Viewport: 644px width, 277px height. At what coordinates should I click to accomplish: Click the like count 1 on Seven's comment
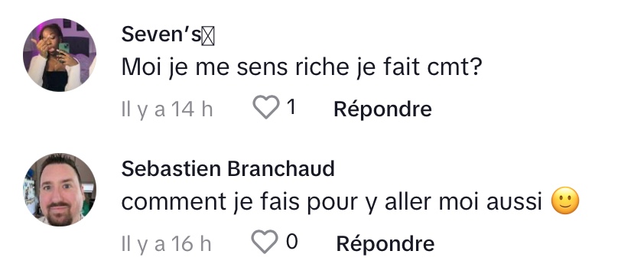(x=291, y=108)
